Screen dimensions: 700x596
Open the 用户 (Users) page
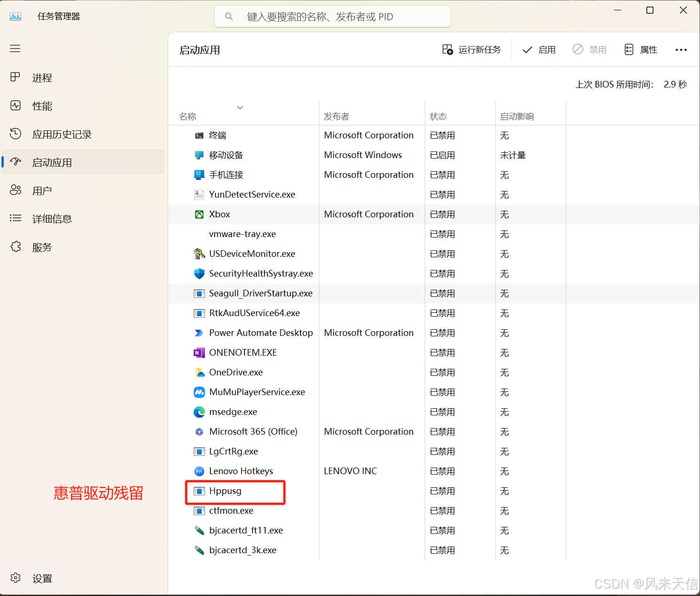pyautogui.click(x=83, y=191)
